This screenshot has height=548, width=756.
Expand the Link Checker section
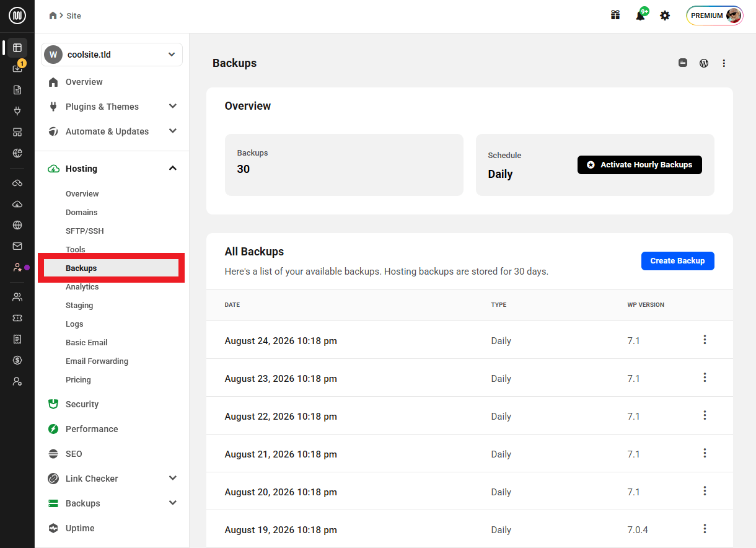(173, 478)
